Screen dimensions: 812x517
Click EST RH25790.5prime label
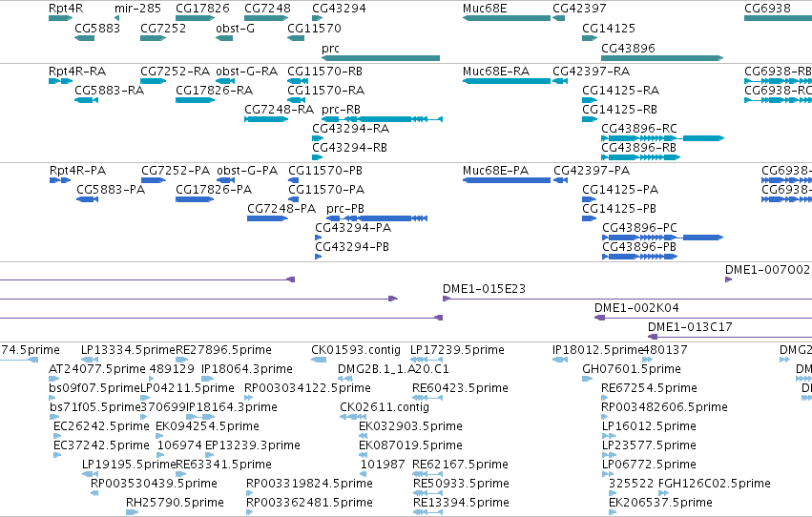175,503
